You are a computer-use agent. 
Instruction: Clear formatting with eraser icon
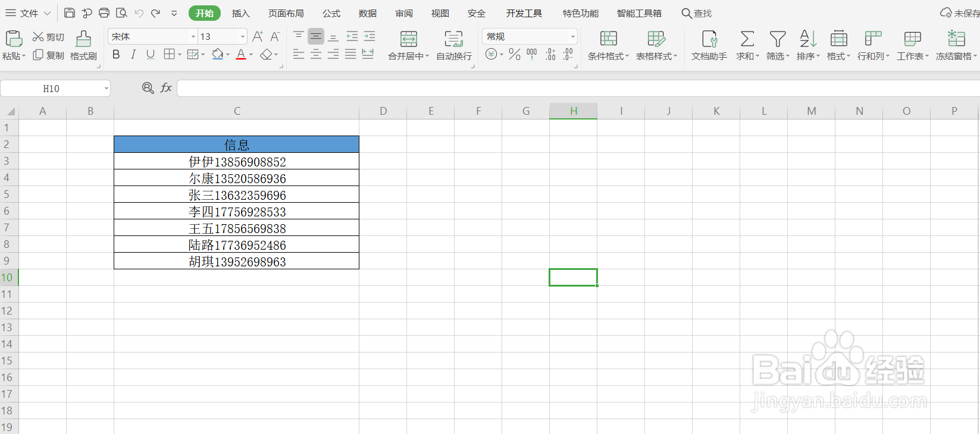(x=266, y=55)
